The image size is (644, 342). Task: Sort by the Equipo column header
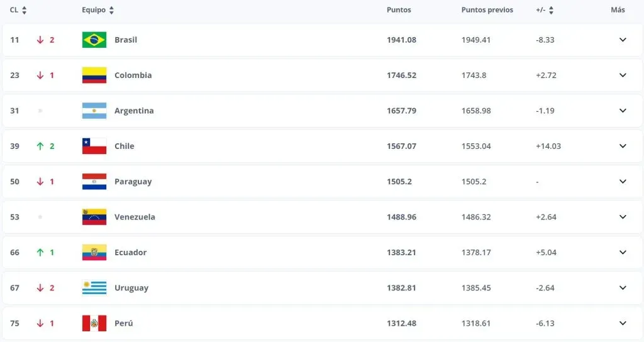97,10
